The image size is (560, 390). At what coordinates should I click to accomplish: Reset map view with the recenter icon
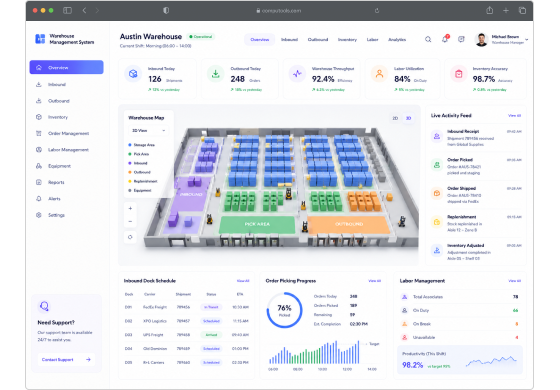tap(130, 237)
